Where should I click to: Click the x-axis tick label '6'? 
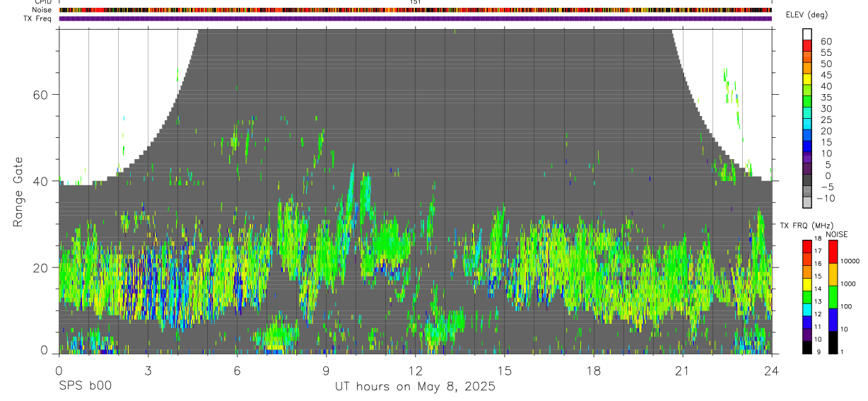pyautogui.click(x=237, y=371)
